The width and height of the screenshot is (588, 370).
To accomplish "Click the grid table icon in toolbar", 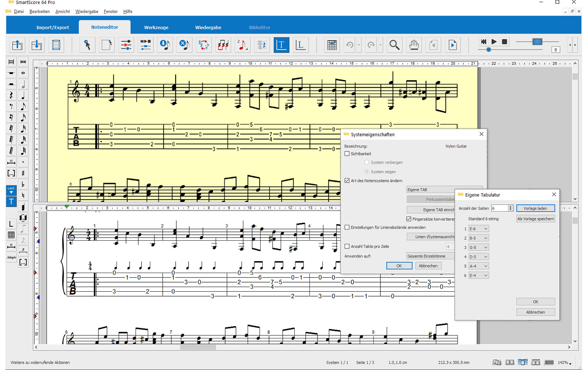I will tap(332, 45).
